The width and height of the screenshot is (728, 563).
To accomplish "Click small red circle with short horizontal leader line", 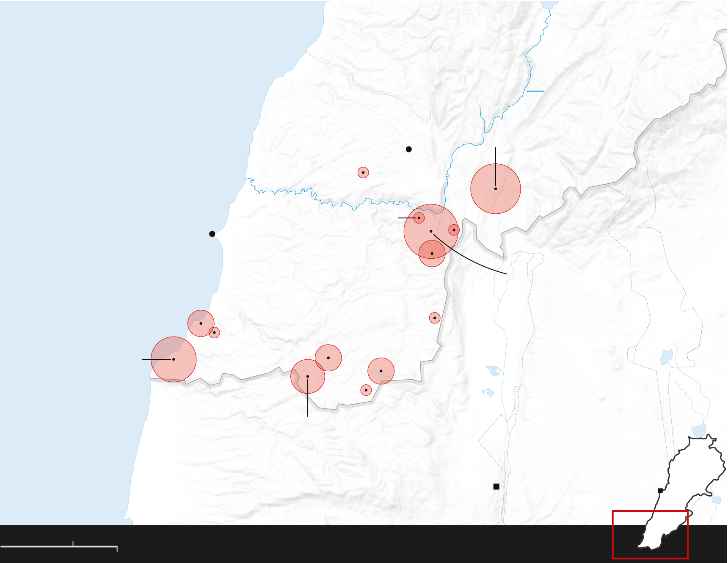I will point(419,218).
